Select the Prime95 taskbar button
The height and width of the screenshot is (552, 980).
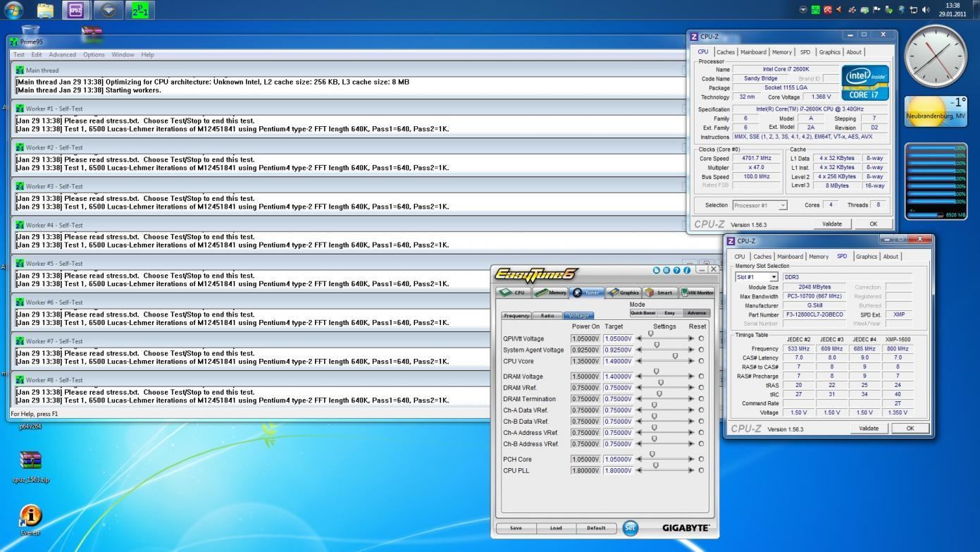point(140,10)
